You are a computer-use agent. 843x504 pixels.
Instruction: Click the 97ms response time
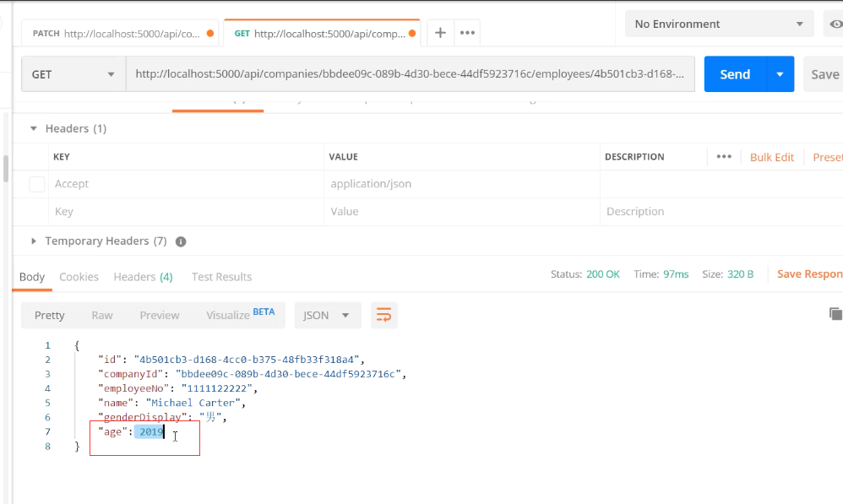pos(676,274)
